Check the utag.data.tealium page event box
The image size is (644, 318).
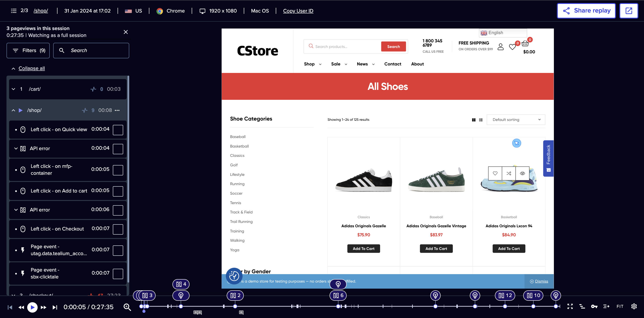coord(118,250)
